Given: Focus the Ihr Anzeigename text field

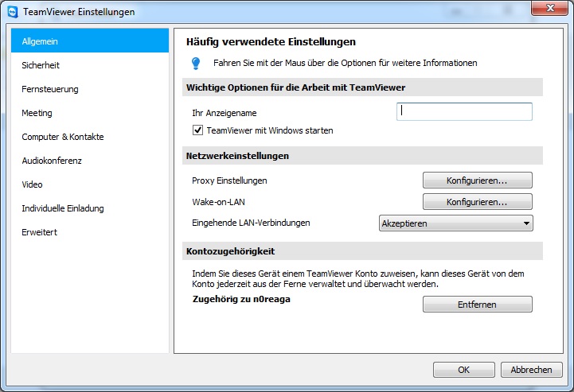Looking at the screenshot, I should (464, 111).
